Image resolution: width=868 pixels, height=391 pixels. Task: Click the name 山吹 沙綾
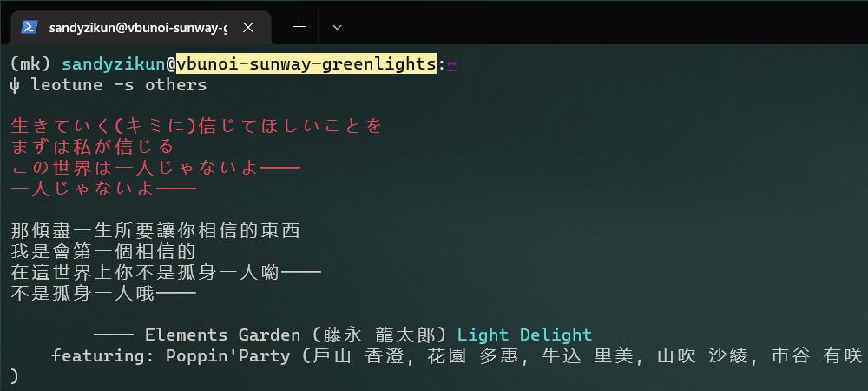[x=703, y=355]
